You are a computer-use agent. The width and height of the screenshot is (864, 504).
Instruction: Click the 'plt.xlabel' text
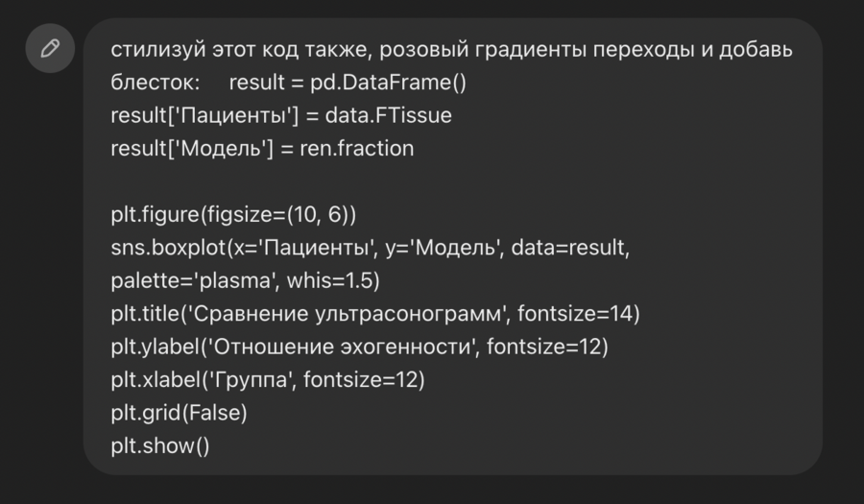pyautogui.click(x=155, y=380)
